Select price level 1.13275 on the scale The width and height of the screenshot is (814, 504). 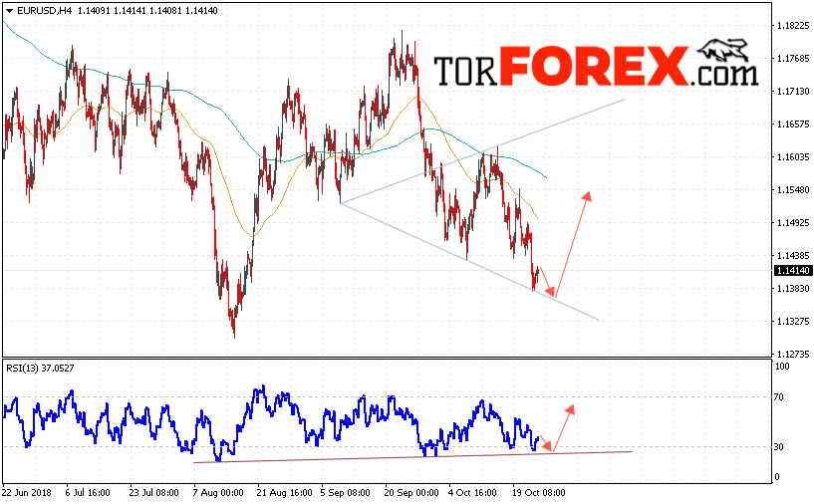tap(793, 322)
